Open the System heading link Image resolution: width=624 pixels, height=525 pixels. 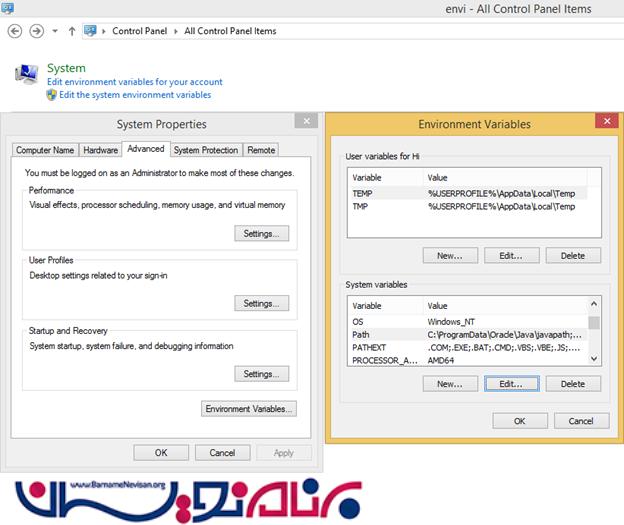click(66, 68)
